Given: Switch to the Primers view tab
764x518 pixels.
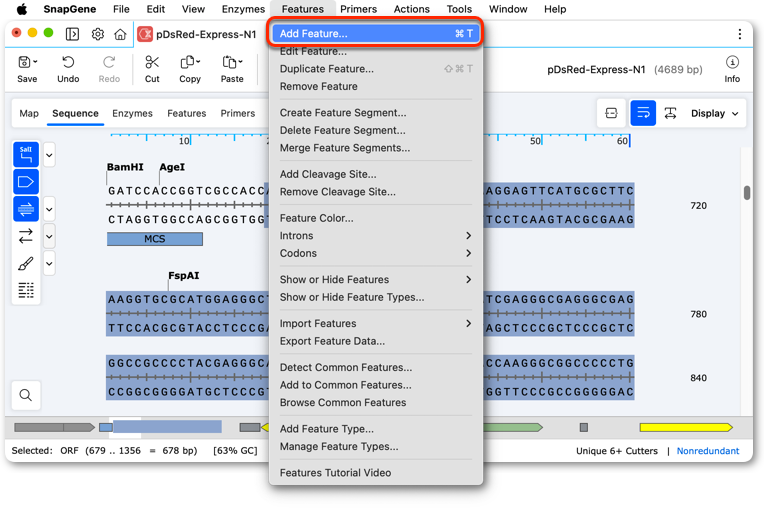Looking at the screenshot, I should pyautogui.click(x=237, y=113).
